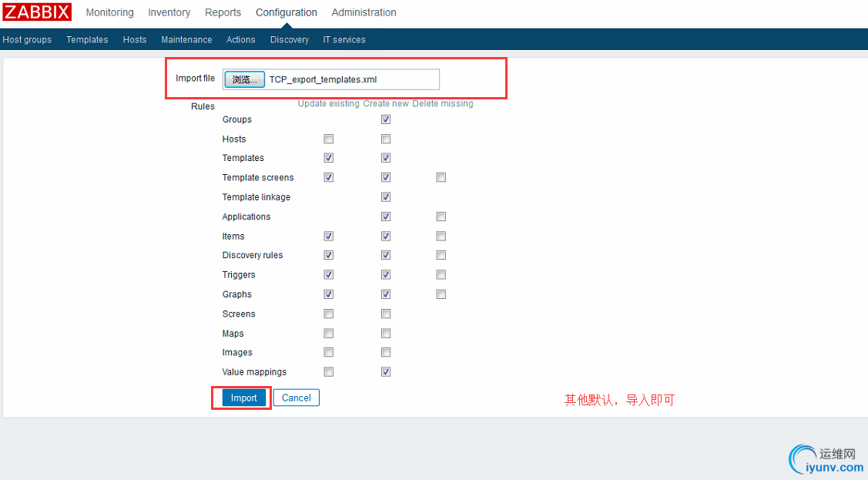The image size is (868, 480).
Task: Check Template screens delete missing checkbox
Action: click(x=441, y=178)
